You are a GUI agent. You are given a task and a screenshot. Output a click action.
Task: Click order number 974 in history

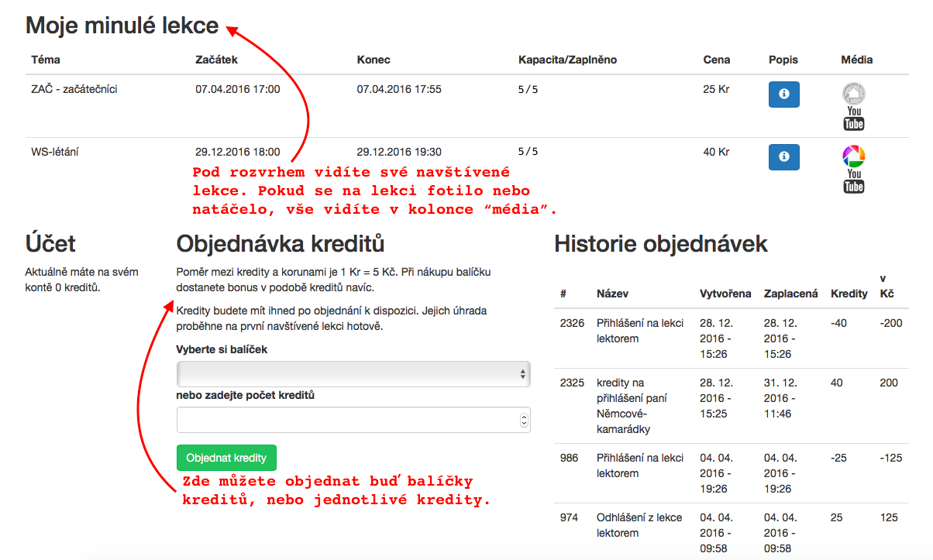(569, 517)
